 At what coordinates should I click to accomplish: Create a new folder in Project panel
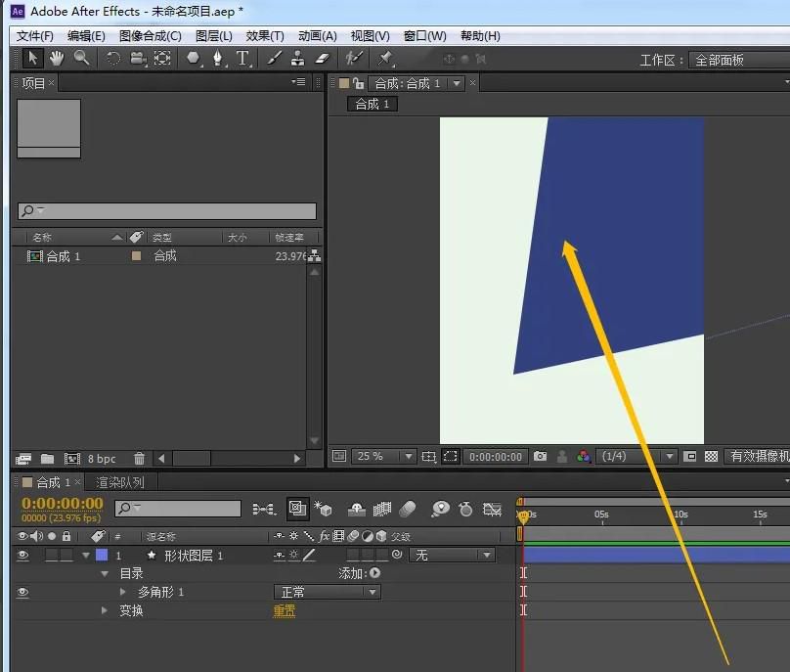coord(47,458)
